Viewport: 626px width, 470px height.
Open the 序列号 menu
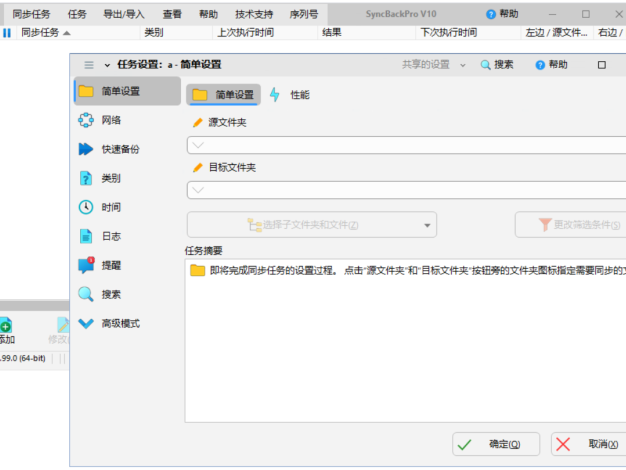(x=304, y=14)
